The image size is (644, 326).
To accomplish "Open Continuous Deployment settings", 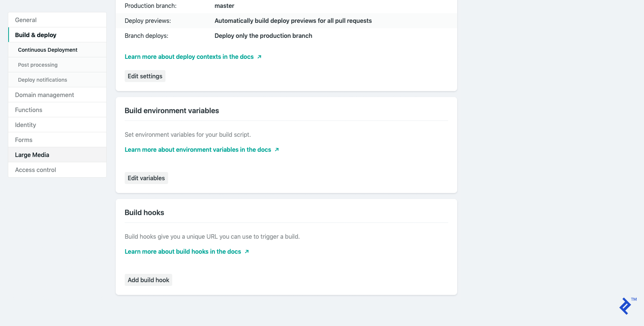I will (48, 49).
